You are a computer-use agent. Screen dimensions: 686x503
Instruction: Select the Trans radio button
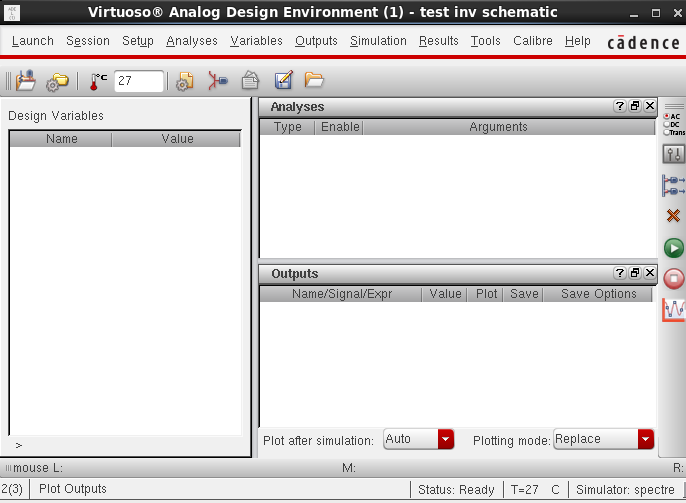coord(667,132)
